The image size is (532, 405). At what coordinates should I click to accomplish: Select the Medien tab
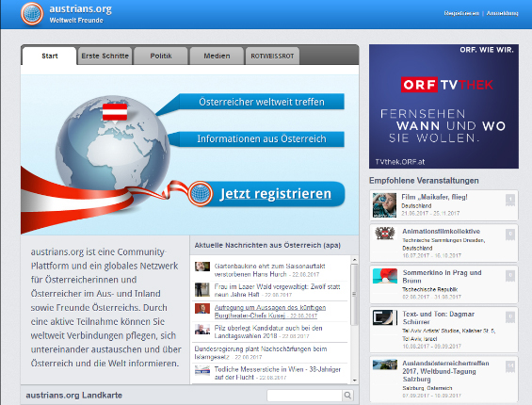(217, 56)
